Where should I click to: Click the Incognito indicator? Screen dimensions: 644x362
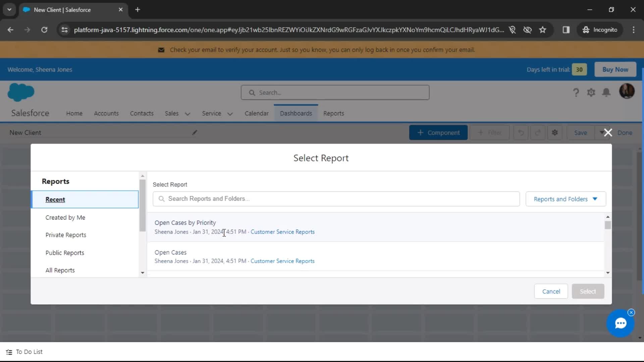(600, 30)
